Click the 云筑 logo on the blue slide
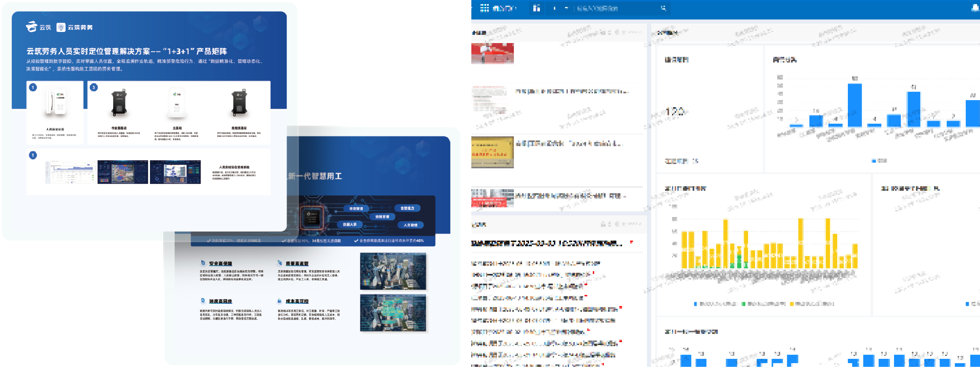Screen dimensions: 980x367 (38, 27)
